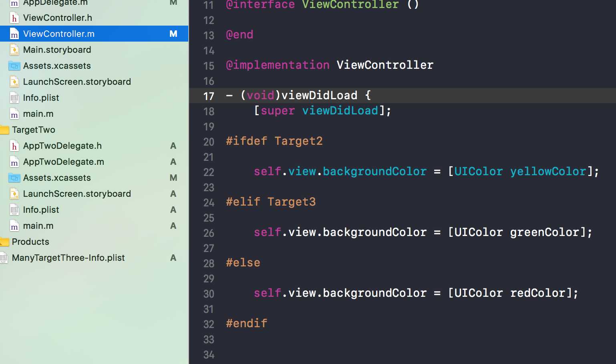Open LaunchScreen.storyboard marked with A badge
Image resolution: width=616 pixels, height=364 pixels.
[77, 194]
